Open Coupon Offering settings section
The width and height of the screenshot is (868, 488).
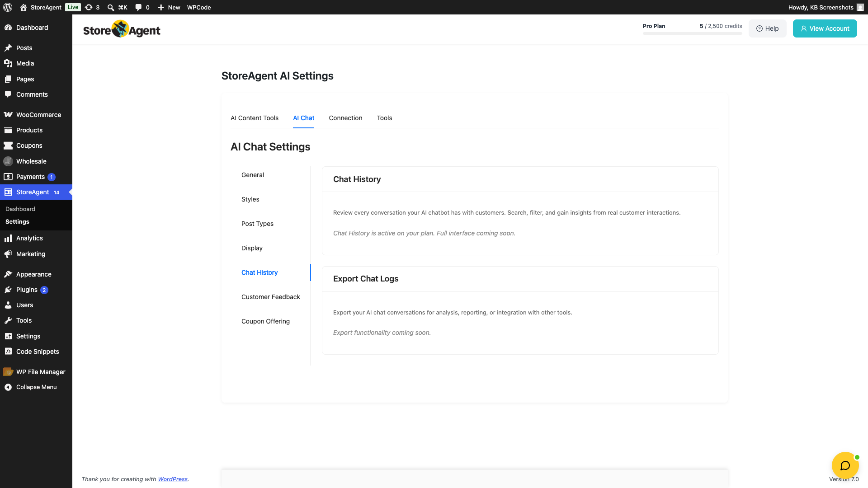coord(265,321)
